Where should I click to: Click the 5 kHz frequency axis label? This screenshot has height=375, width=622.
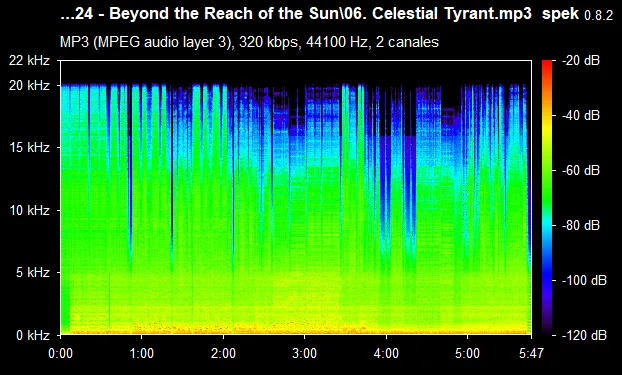pyautogui.click(x=33, y=272)
